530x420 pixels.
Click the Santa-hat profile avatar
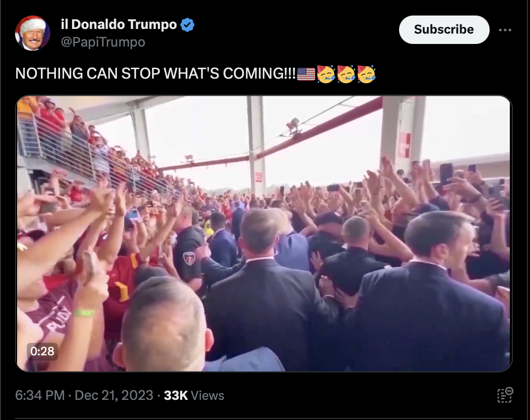click(x=33, y=33)
